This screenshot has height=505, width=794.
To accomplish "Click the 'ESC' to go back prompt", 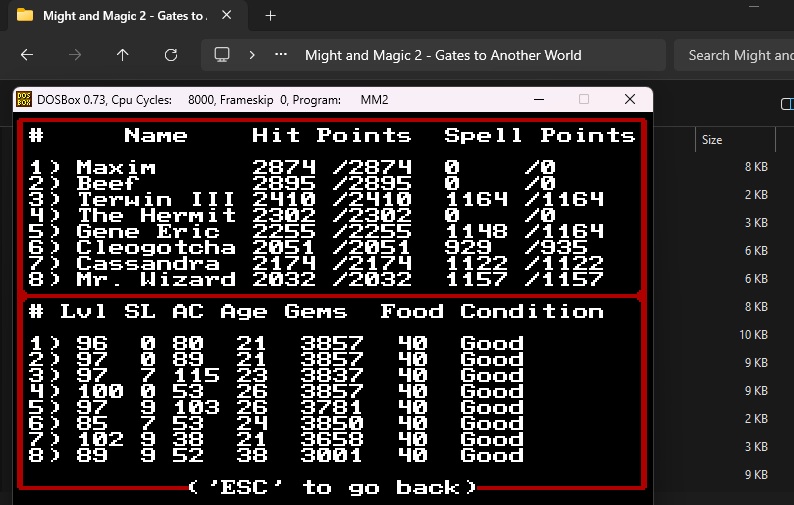I will click(332, 487).
